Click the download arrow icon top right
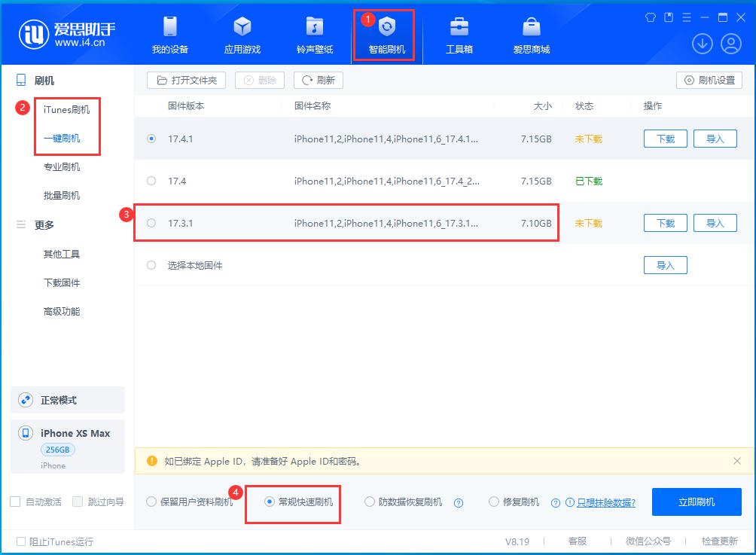The height and width of the screenshot is (555, 756). (x=702, y=44)
